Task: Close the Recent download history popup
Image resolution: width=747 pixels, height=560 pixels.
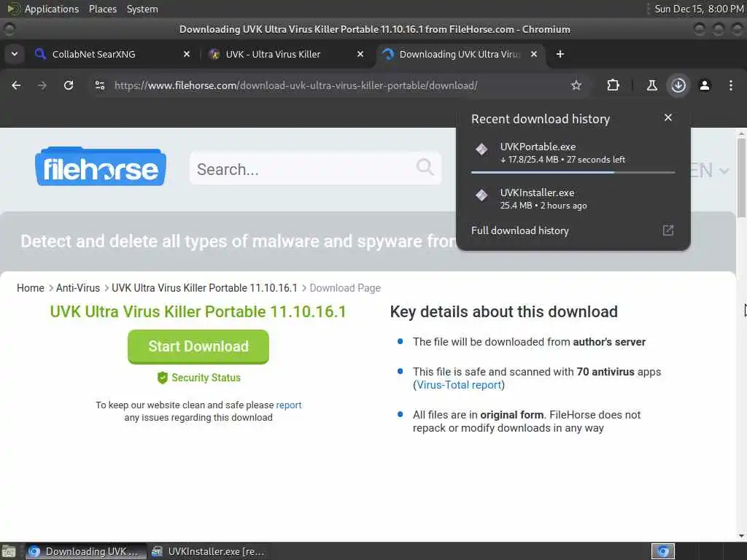Action: click(668, 117)
